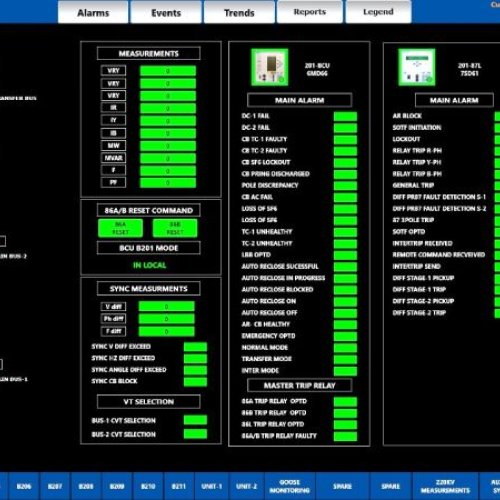Click the IN LOCAL mode status text
Screen dimensions: 500x500
coord(150,265)
